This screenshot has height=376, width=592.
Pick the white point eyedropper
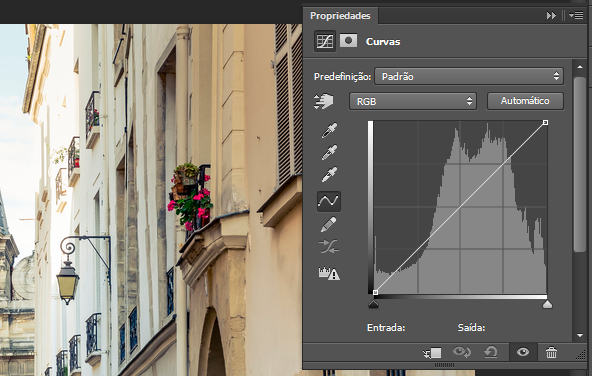[329, 174]
